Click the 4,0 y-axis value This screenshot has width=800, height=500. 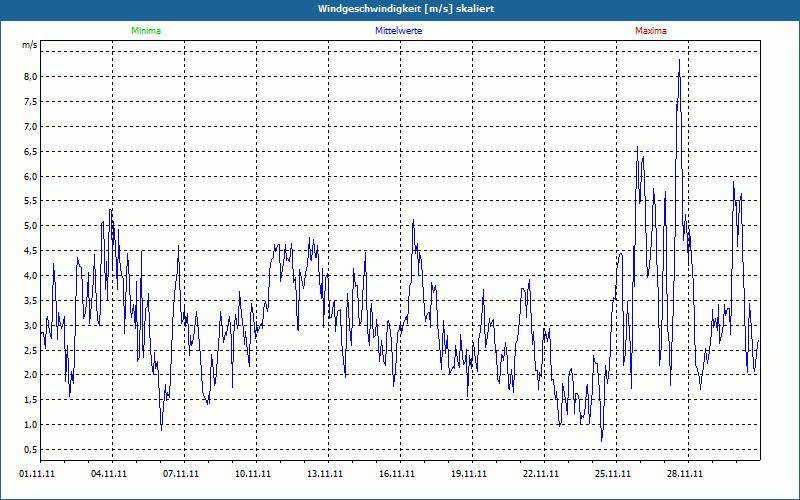(x=31, y=276)
